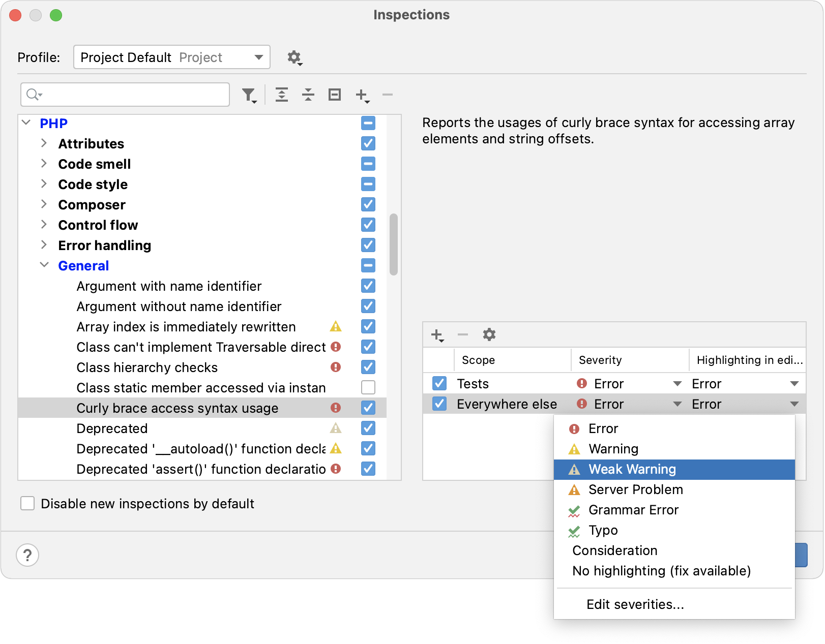Toggle the Code smell checkbox
The width and height of the screenshot is (825, 644).
coord(368,164)
